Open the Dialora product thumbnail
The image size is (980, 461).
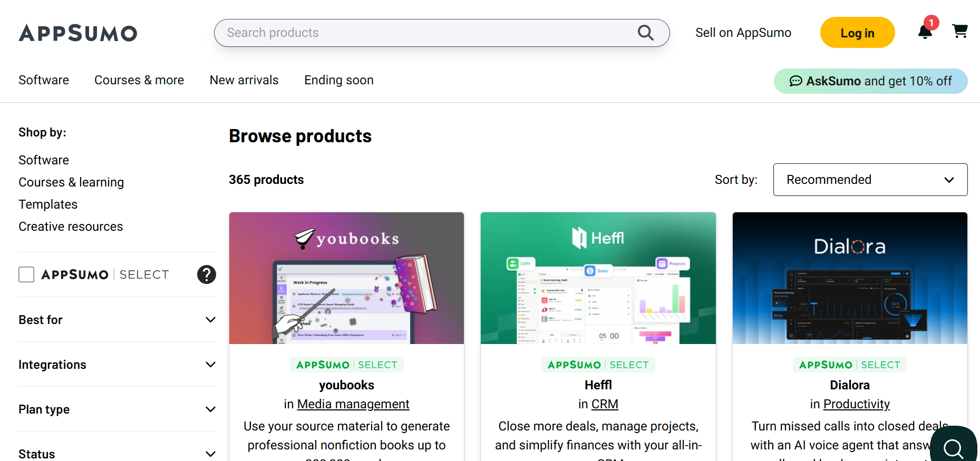[x=850, y=278]
